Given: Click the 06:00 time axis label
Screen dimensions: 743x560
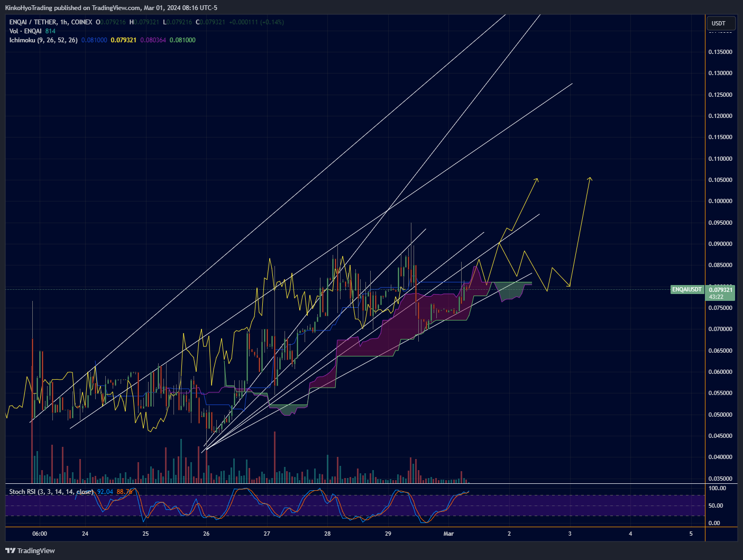Looking at the screenshot, I should point(40,534).
